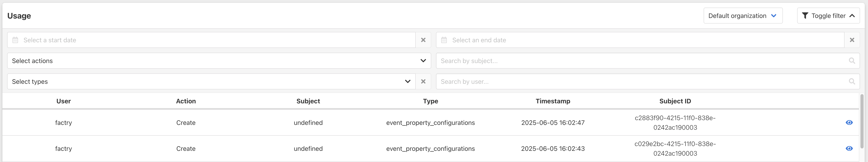Viewport: 868px width, 162px height.
Task: Click the subject ID starting c2883f90
Action: [675, 122]
